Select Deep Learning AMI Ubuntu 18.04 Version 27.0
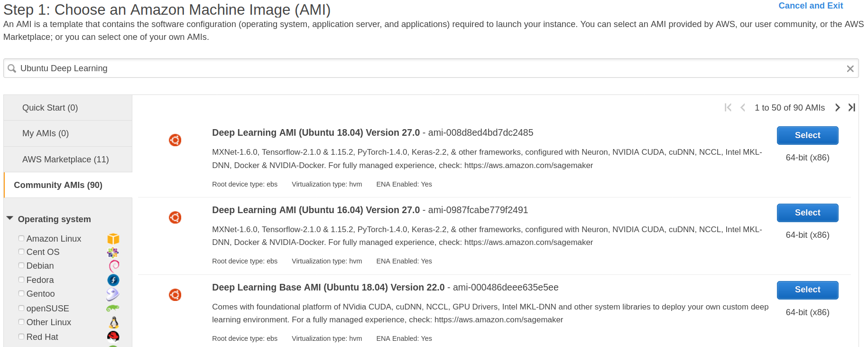This screenshot has width=868, height=347. coord(807,135)
